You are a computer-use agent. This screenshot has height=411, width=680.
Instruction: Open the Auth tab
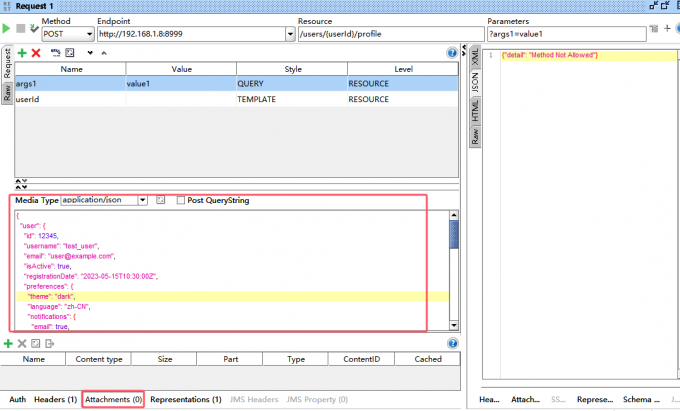point(17,399)
